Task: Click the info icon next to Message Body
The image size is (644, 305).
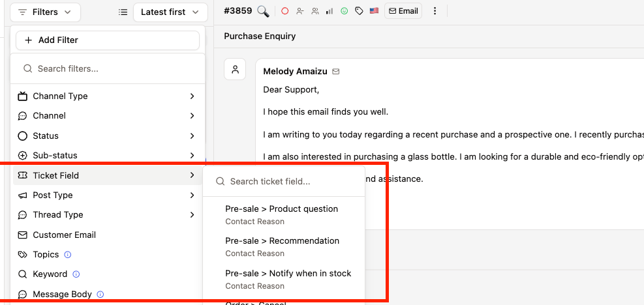Action: 100,295
